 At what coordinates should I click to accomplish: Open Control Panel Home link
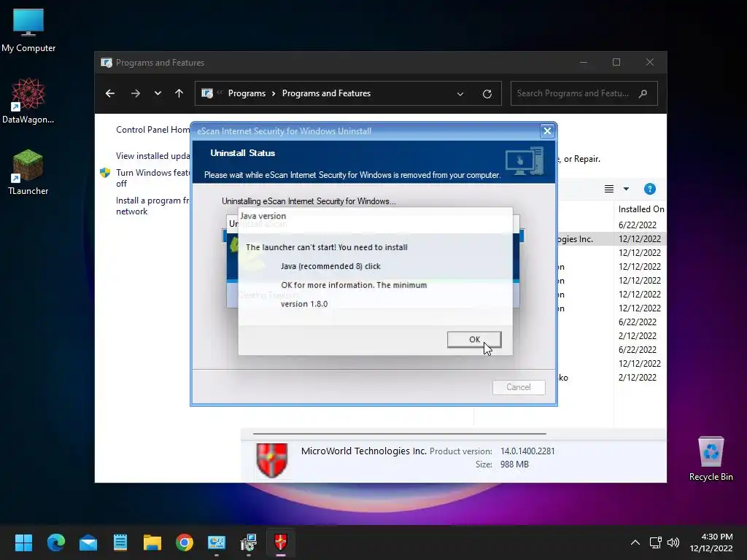[153, 130]
